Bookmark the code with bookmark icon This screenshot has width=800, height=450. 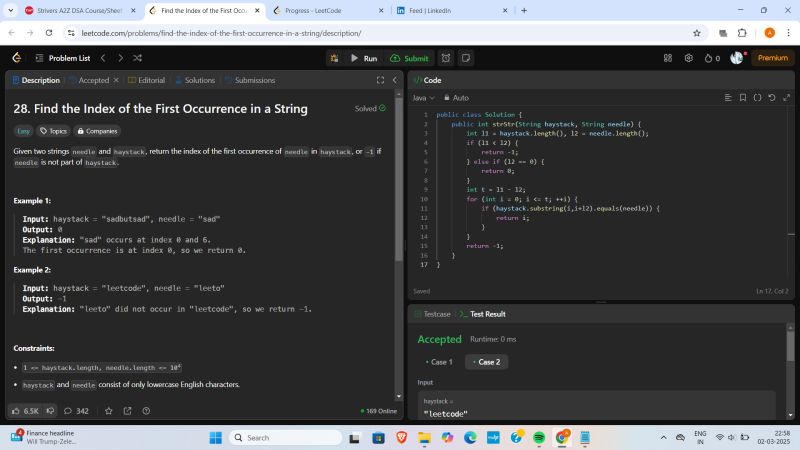tap(742, 98)
